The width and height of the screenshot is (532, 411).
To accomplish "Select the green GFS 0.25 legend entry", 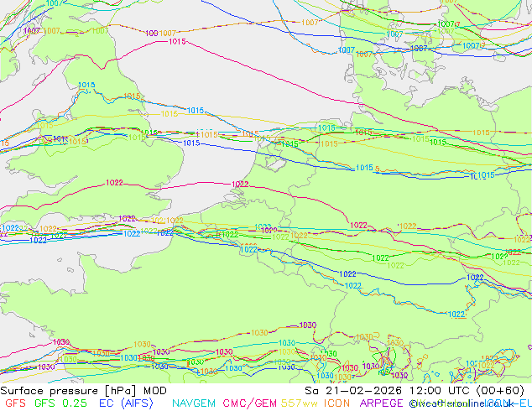I will tap(60, 403).
